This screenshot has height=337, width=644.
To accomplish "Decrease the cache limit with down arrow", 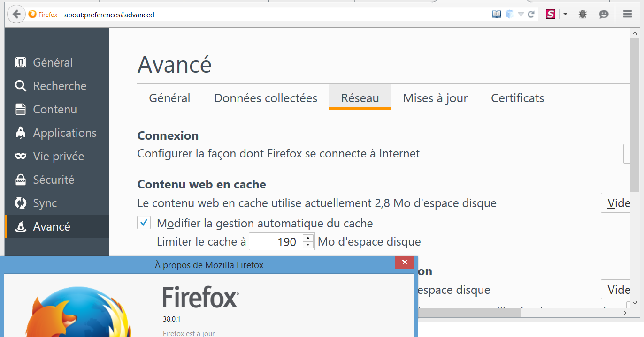I will pos(308,246).
